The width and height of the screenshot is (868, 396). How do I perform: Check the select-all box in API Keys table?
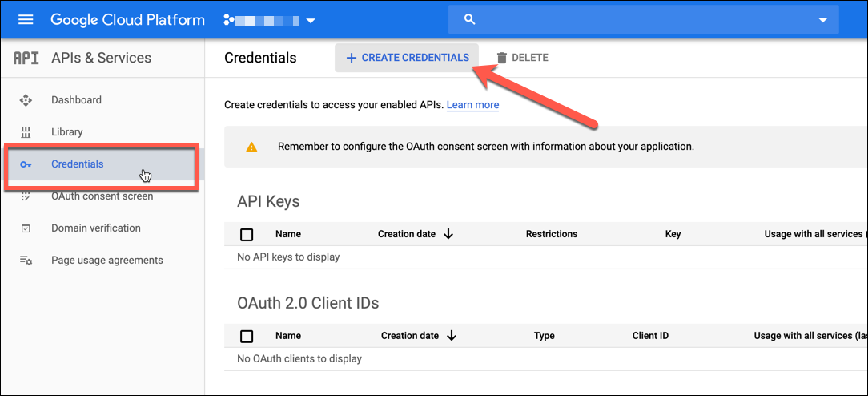coord(247,234)
